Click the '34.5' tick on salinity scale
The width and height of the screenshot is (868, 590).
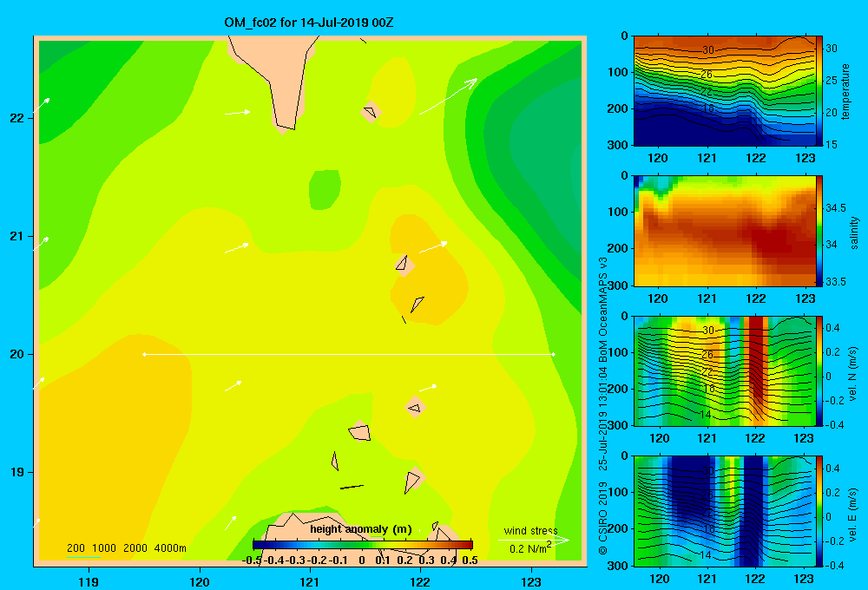coord(836,208)
